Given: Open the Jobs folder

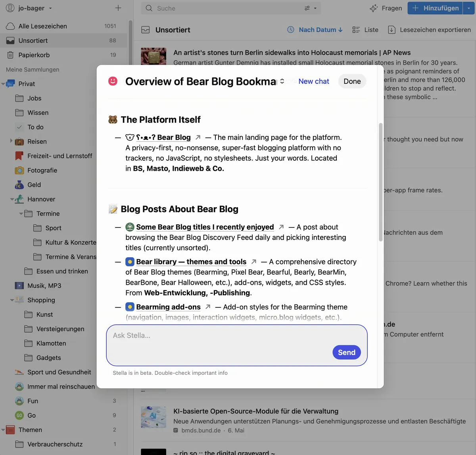Looking at the screenshot, I should pyautogui.click(x=35, y=98).
